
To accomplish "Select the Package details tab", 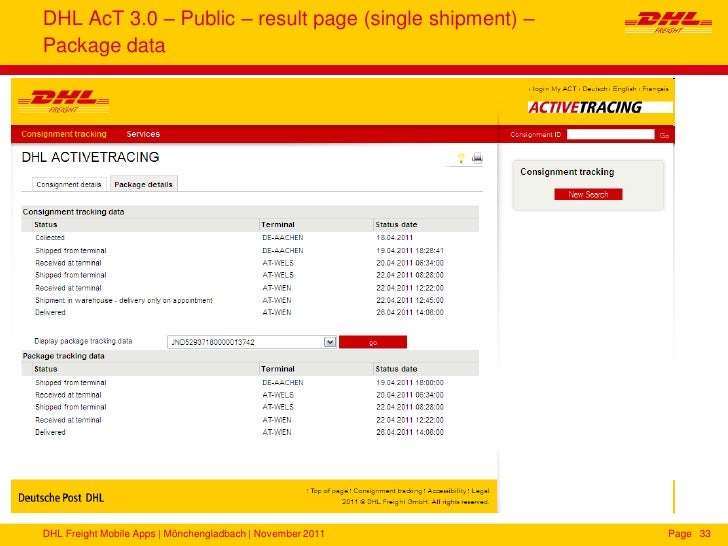I will point(143,184).
